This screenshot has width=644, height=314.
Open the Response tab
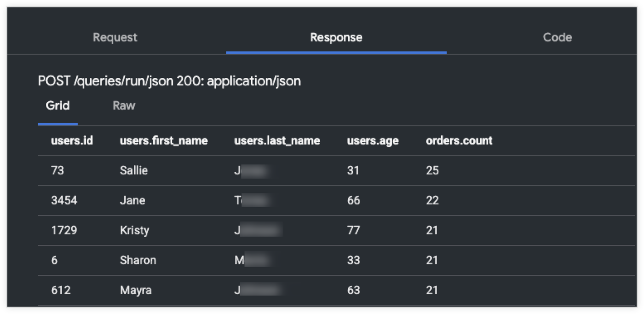click(336, 37)
